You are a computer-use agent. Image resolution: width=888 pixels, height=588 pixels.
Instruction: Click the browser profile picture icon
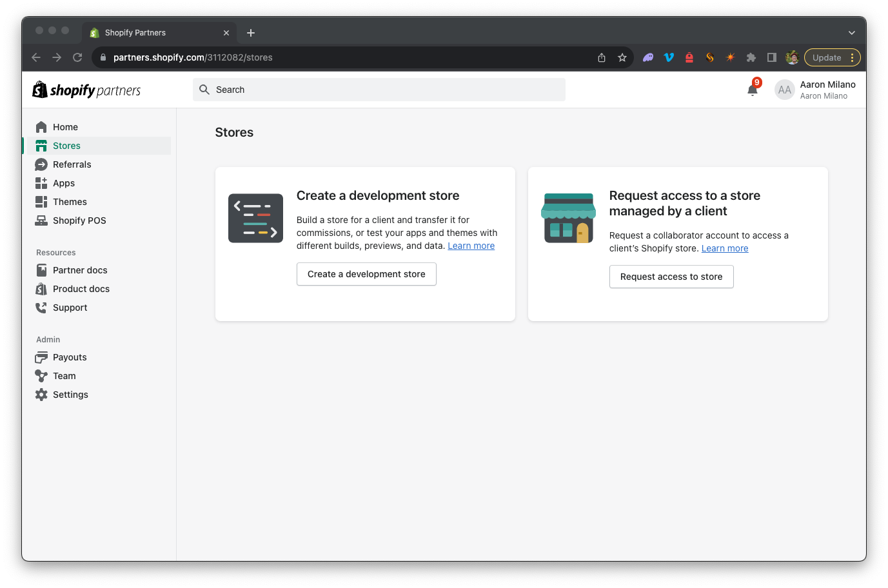[x=793, y=57]
